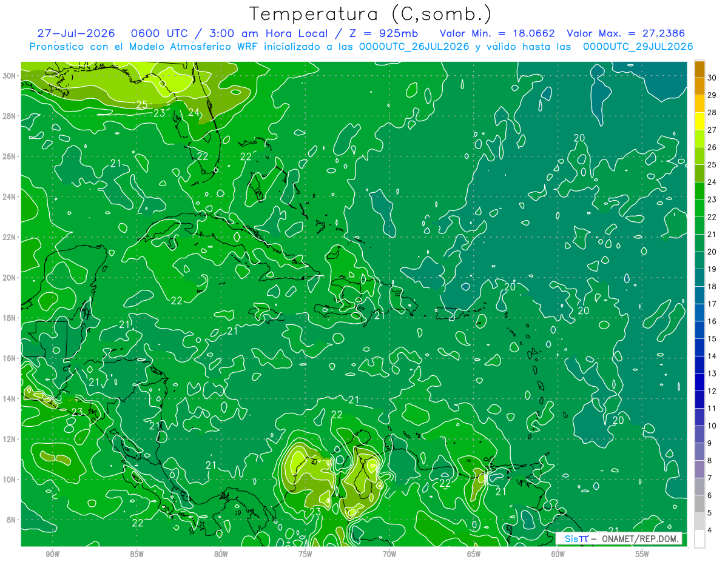
Task: Click the initialization time "0000UTC_26JUL2026"
Action: [x=414, y=47]
